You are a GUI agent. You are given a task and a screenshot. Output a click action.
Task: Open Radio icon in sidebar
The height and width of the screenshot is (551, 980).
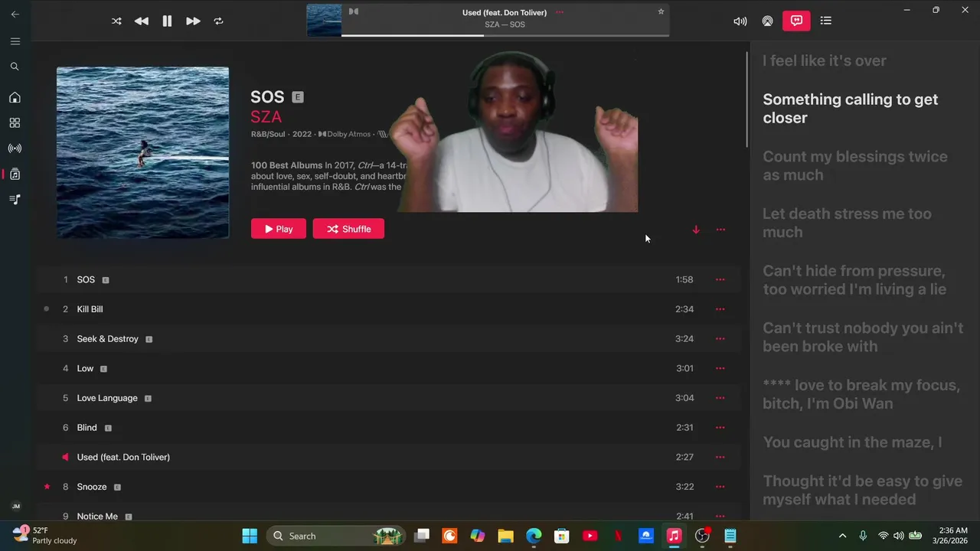[x=15, y=148]
